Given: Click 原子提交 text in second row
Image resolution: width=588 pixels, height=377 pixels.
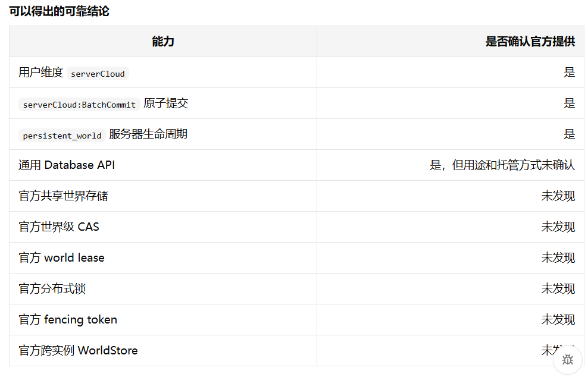Looking at the screenshot, I should [x=166, y=103].
